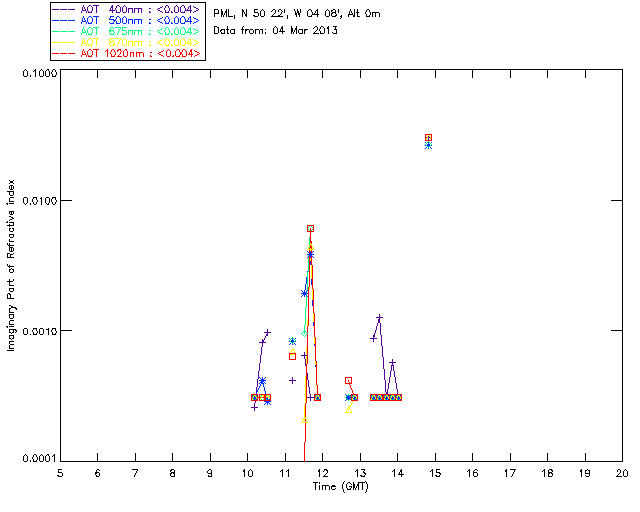Click the x-axis tick label 5
This screenshot has width=640, height=512.
(60, 473)
